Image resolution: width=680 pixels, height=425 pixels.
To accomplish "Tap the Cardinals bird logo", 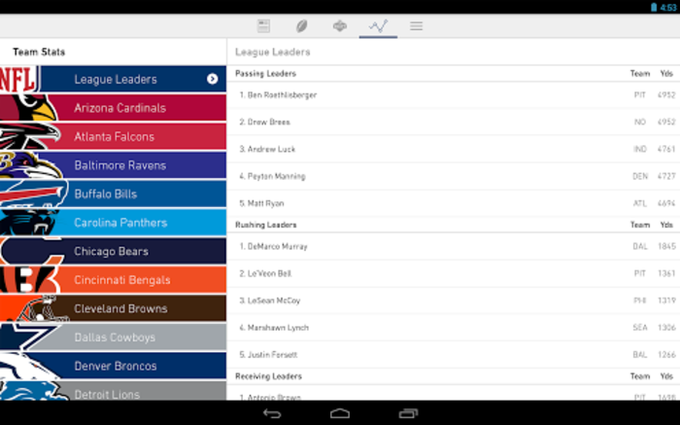I will (28, 108).
